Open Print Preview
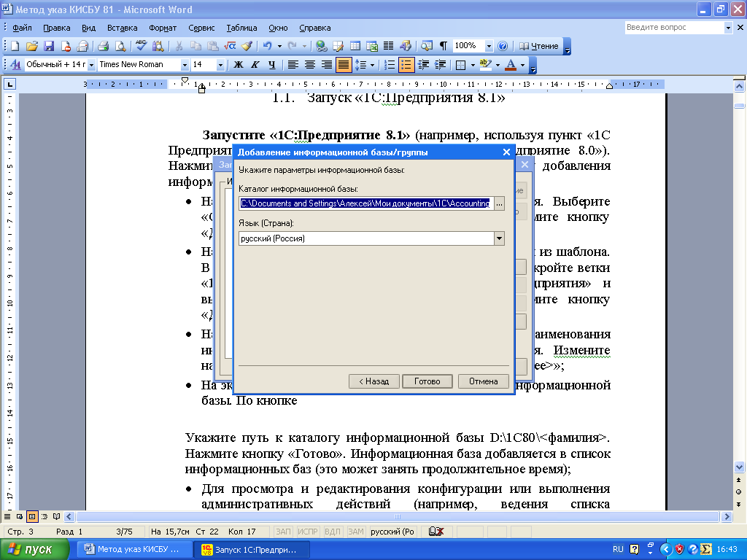Screen dimensions: 747x560 pos(120,46)
